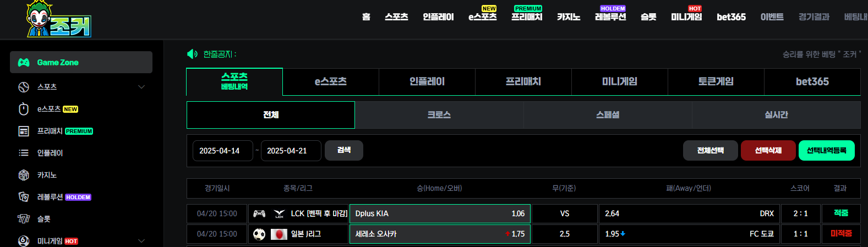Click the prematch sidebar icon
The height and width of the screenshot is (247, 868).
(24, 131)
